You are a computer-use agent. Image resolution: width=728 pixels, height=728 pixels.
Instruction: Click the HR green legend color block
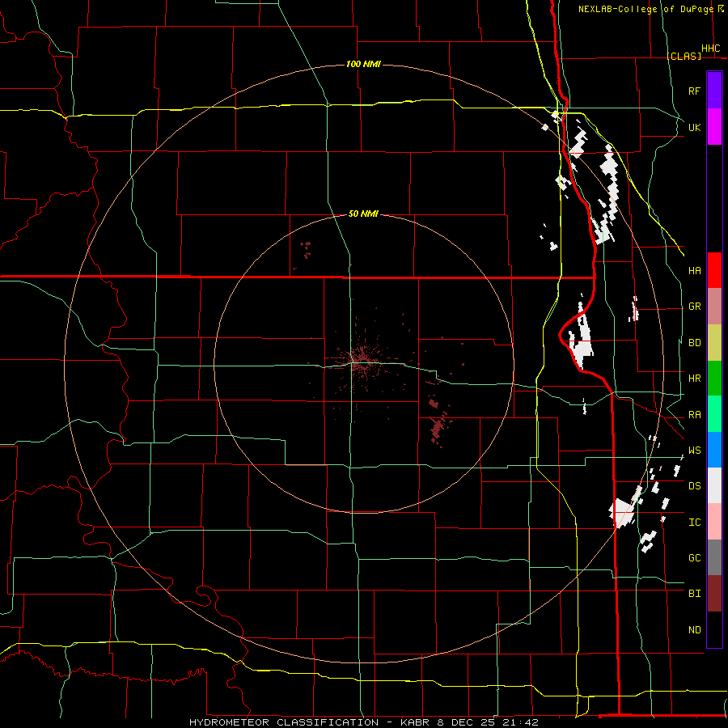coord(714,379)
